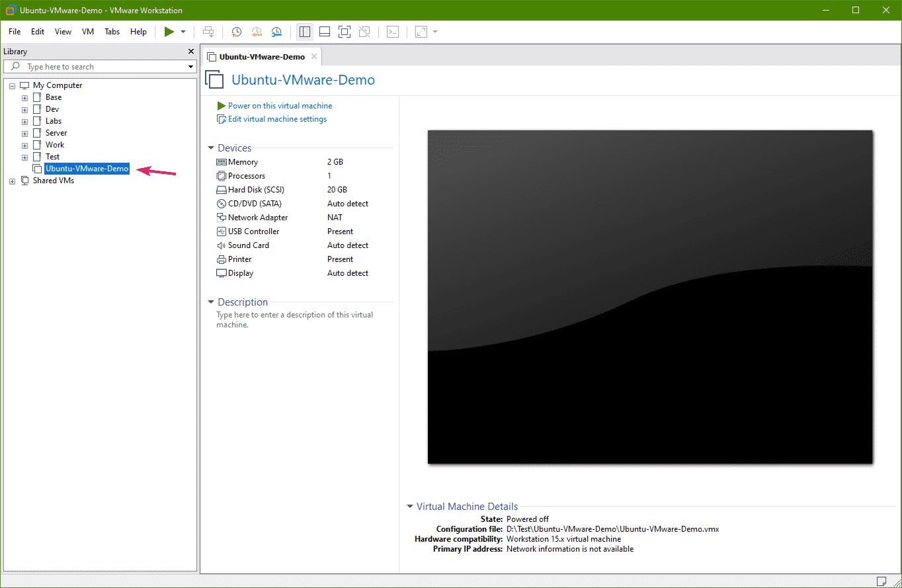Open the File menu
Image resolution: width=902 pixels, height=588 pixels.
click(x=15, y=32)
